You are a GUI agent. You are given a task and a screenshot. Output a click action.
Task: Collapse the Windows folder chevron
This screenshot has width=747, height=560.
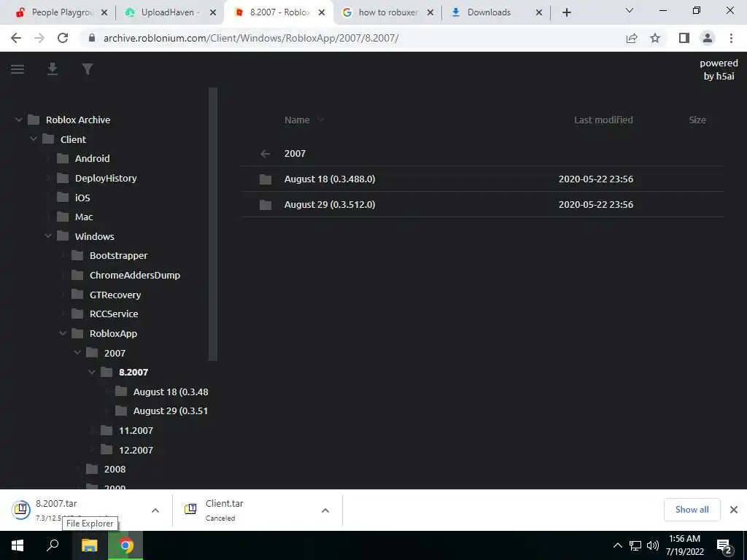click(48, 236)
